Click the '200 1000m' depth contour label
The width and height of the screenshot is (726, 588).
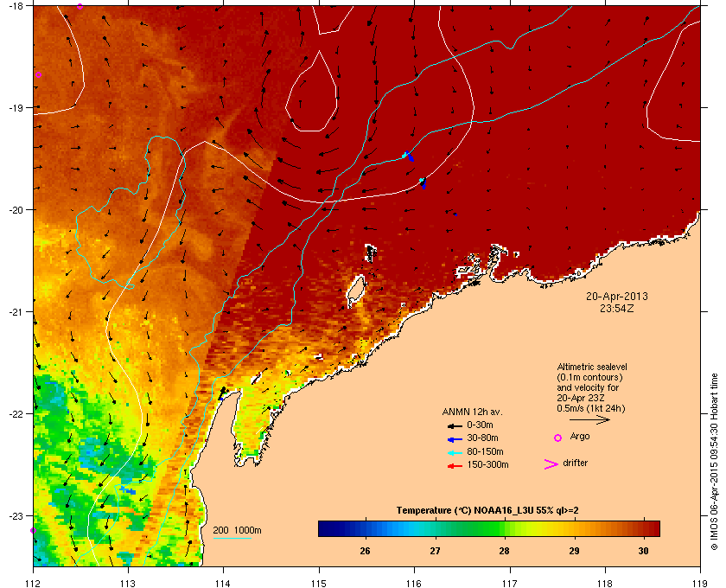click(x=237, y=530)
